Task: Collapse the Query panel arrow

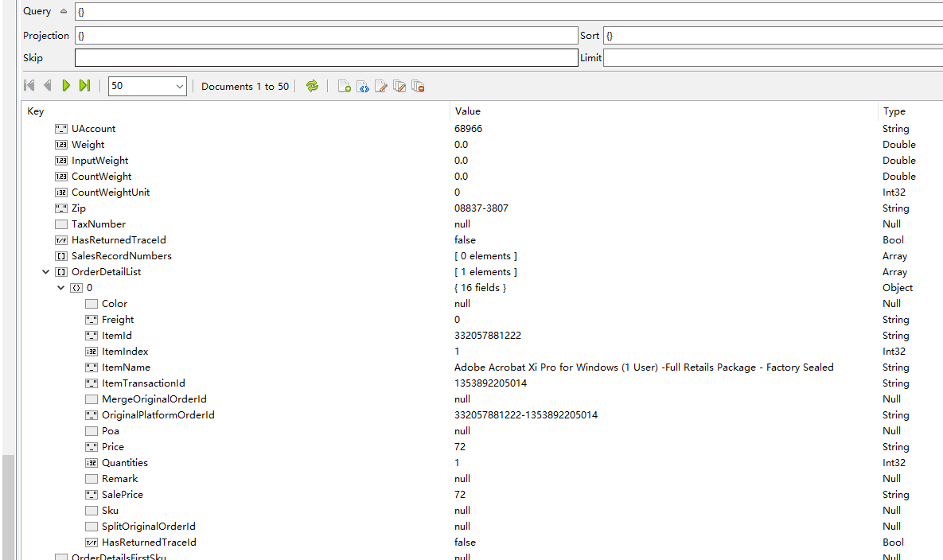Action: click(x=64, y=11)
